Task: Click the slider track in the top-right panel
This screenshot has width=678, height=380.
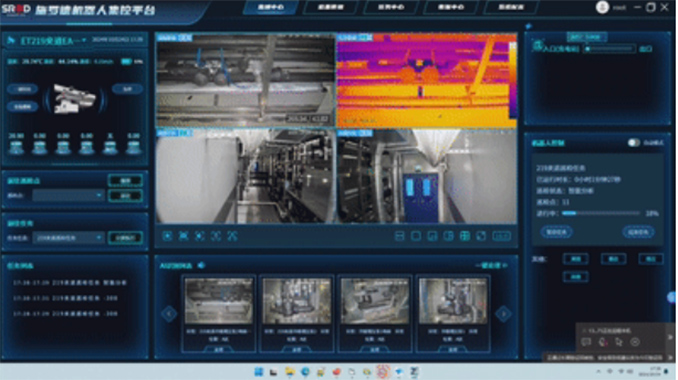Action: click(610, 49)
